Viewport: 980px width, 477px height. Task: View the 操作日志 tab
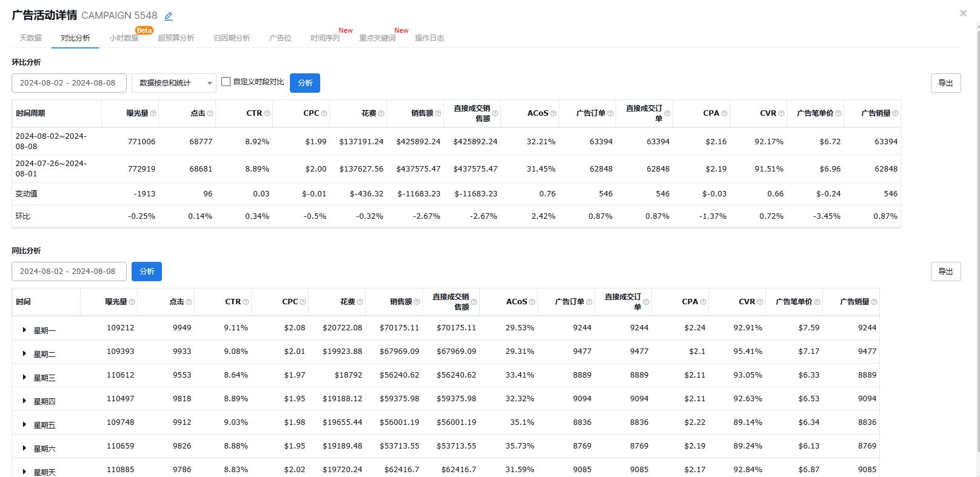pyautogui.click(x=429, y=38)
